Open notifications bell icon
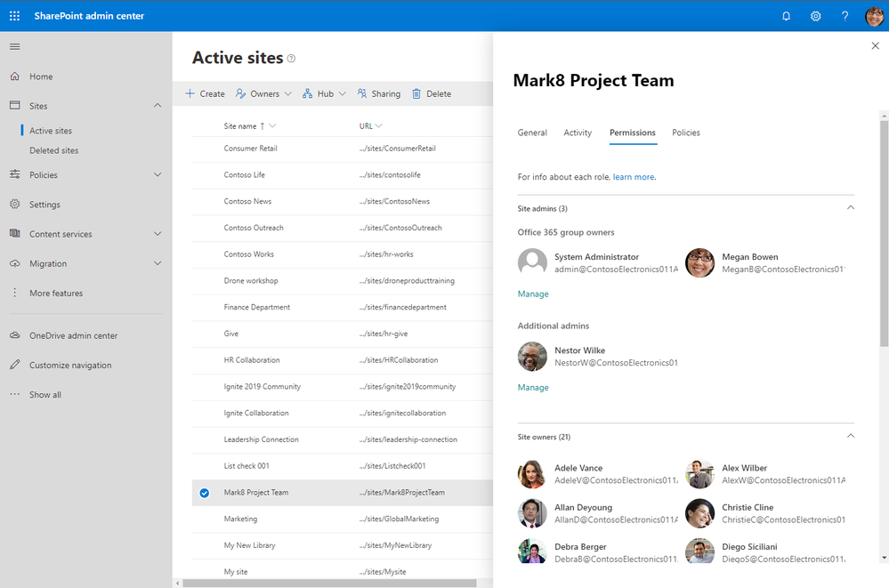The height and width of the screenshot is (588, 889). tap(786, 16)
